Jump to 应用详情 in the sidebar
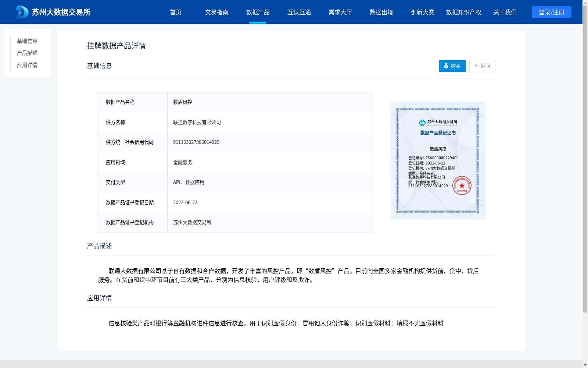The height and width of the screenshot is (368, 588). coord(27,65)
